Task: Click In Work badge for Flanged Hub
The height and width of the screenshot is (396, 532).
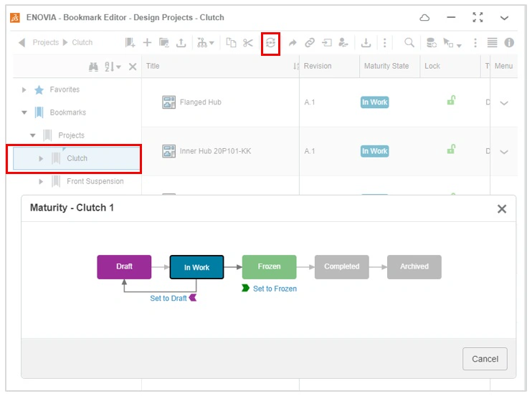Action: (374, 102)
